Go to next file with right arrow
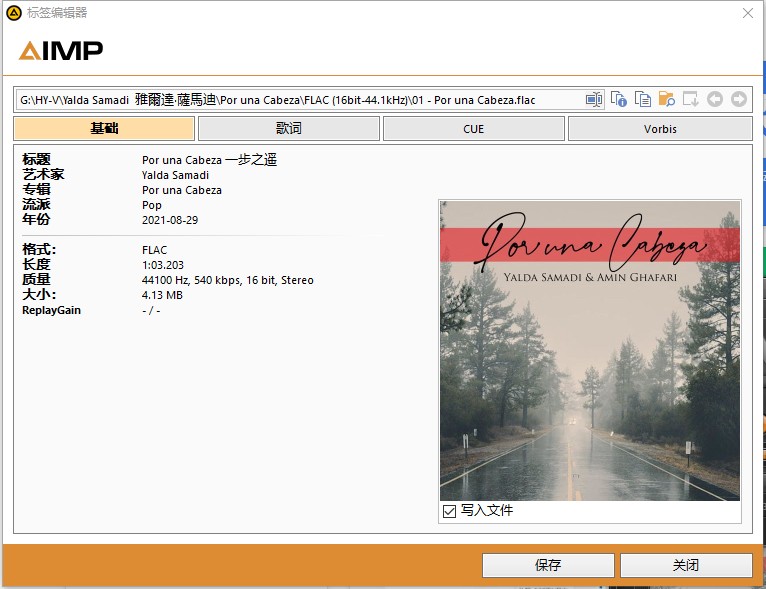This screenshot has width=766, height=589. click(739, 100)
